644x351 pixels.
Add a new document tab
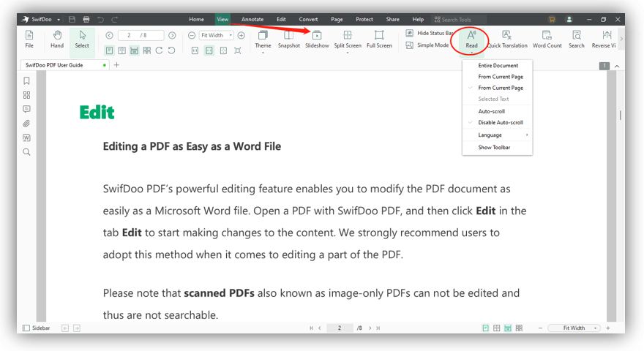pyautogui.click(x=116, y=65)
